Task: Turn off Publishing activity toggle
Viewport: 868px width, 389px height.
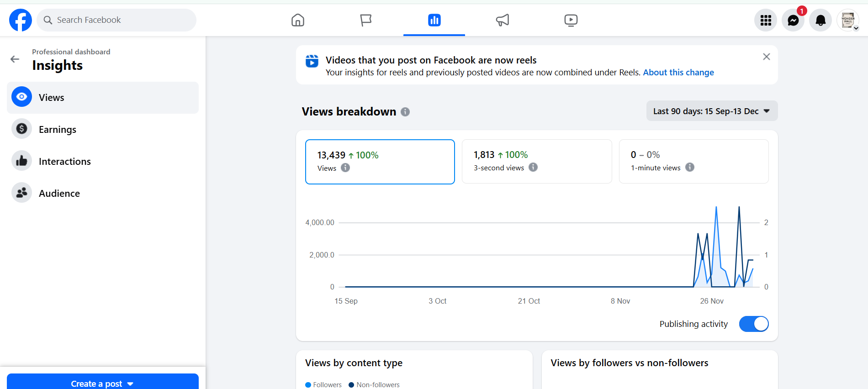Action: click(754, 324)
